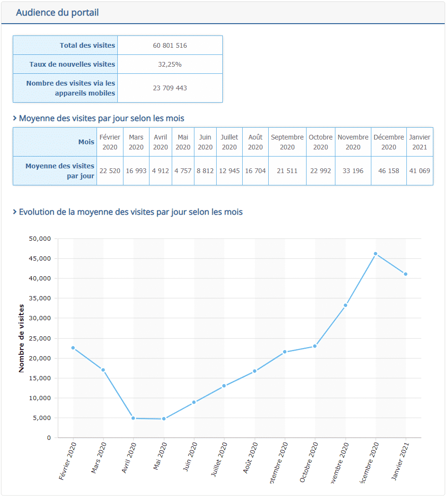Click the 'Octobre 2020' x-axis label
Image resolution: width=448 pixels, height=498 pixels.
coord(309,462)
